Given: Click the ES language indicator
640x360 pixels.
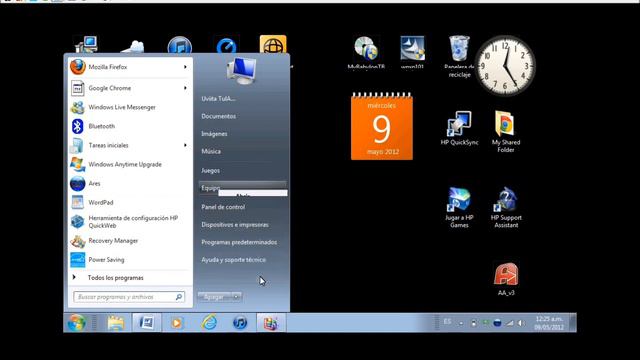Looking at the screenshot, I should click(447, 322).
